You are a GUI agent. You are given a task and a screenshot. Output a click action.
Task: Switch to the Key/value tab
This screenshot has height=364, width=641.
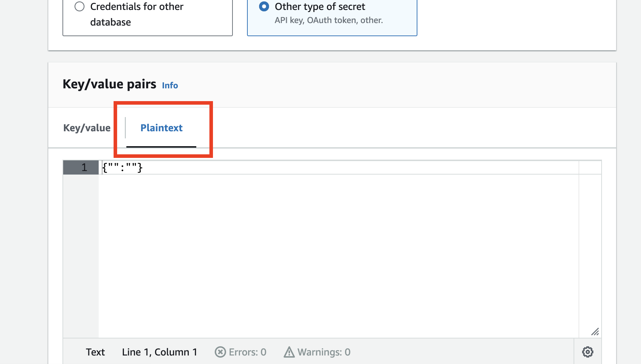coord(87,128)
